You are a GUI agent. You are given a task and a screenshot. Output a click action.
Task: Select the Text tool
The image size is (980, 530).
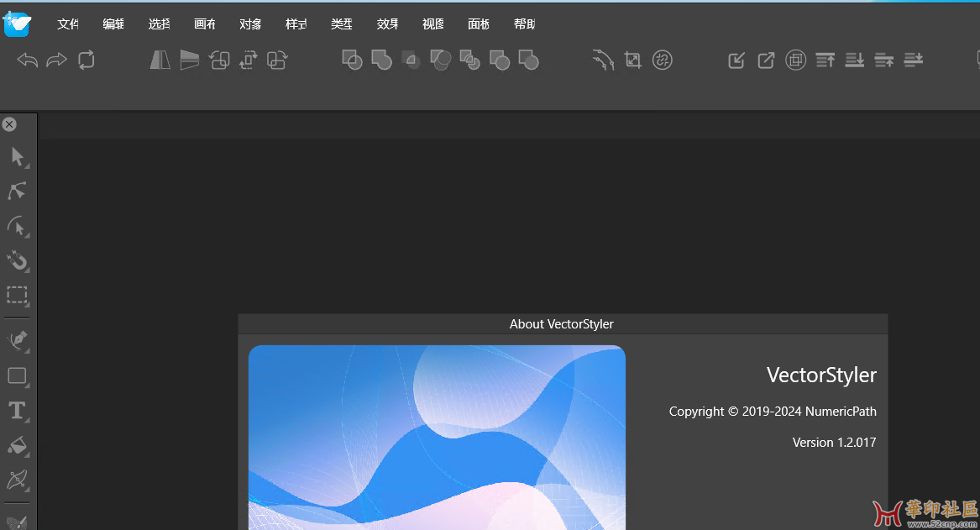[x=17, y=411]
